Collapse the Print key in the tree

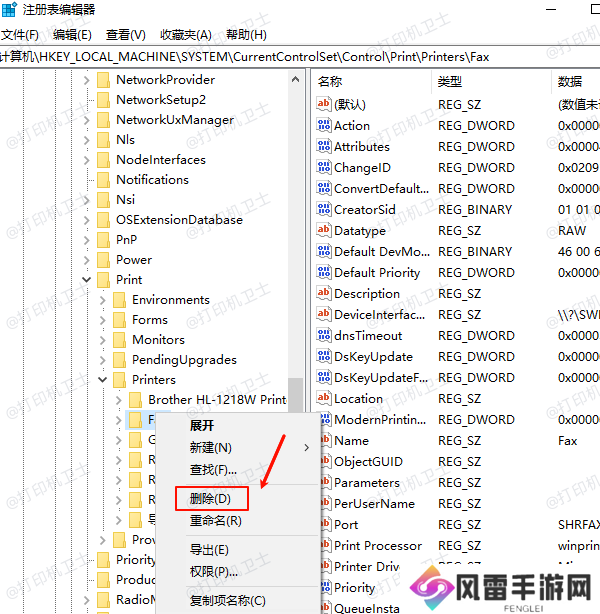click(87, 280)
